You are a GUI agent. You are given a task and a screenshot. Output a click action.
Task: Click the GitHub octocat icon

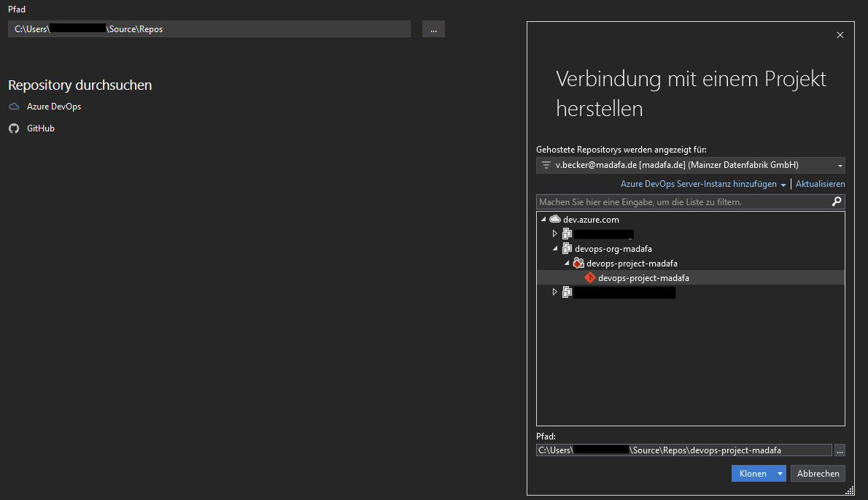[14, 128]
